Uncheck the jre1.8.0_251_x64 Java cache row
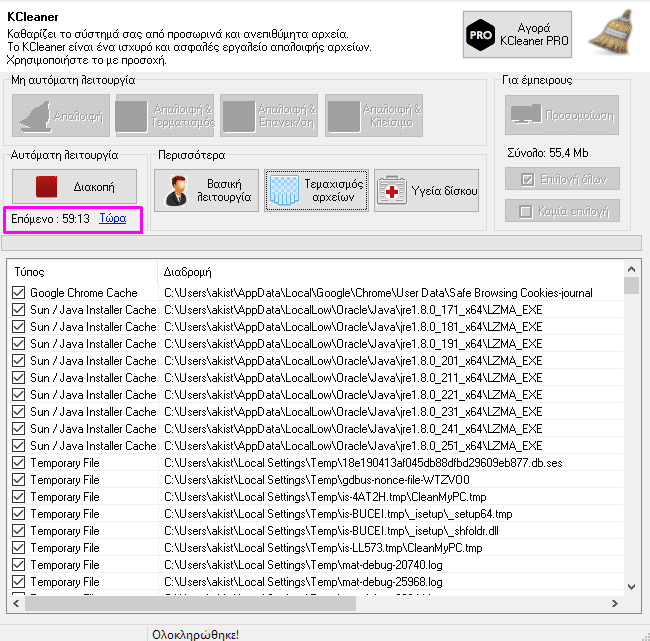This screenshot has width=650, height=641. click(x=18, y=446)
